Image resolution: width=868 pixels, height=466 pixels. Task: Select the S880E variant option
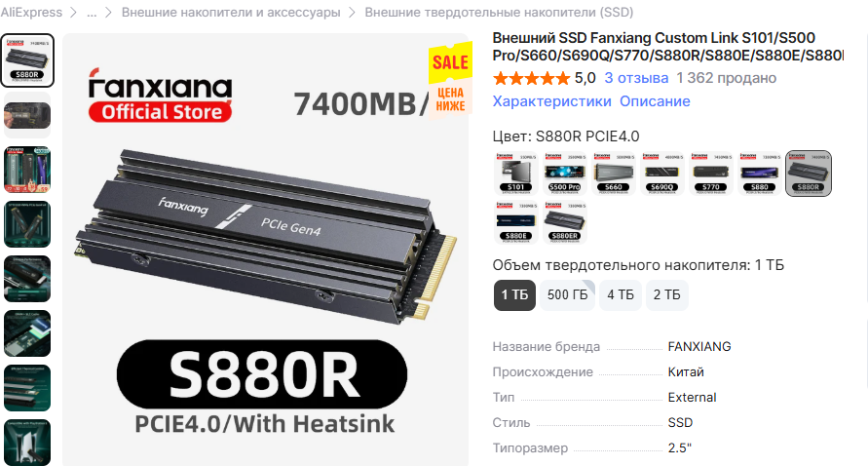click(x=516, y=222)
